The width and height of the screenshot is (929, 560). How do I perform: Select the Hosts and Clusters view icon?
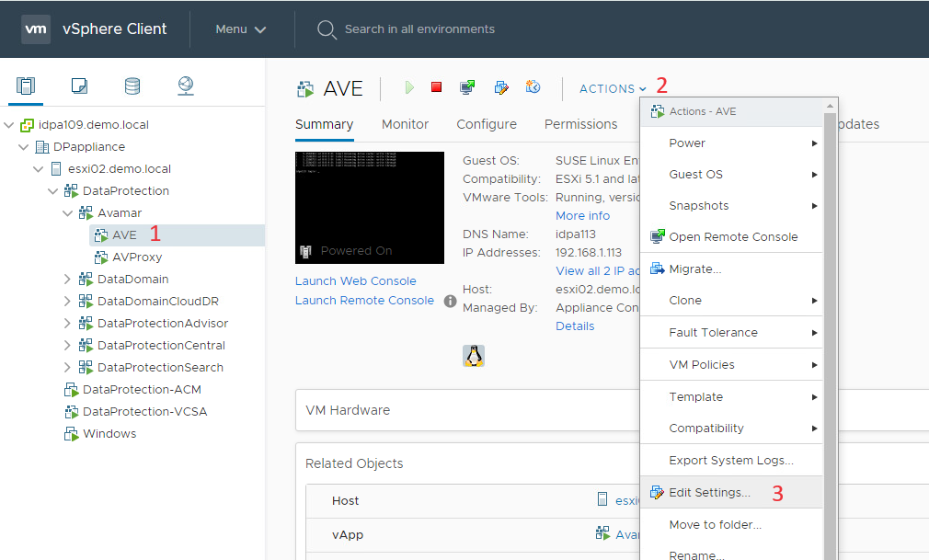pyautogui.click(x=25, y=85)
